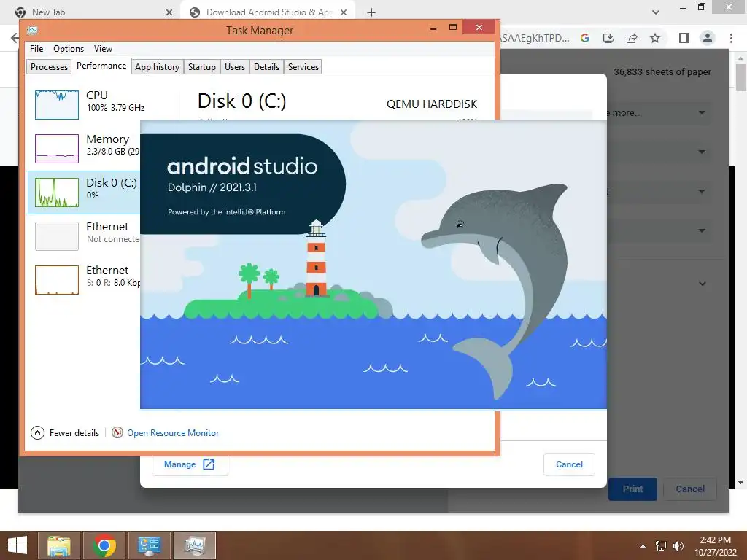Click the install page download icon in the address bar
The height and width of the screenshot is (560, 747).
608,38
